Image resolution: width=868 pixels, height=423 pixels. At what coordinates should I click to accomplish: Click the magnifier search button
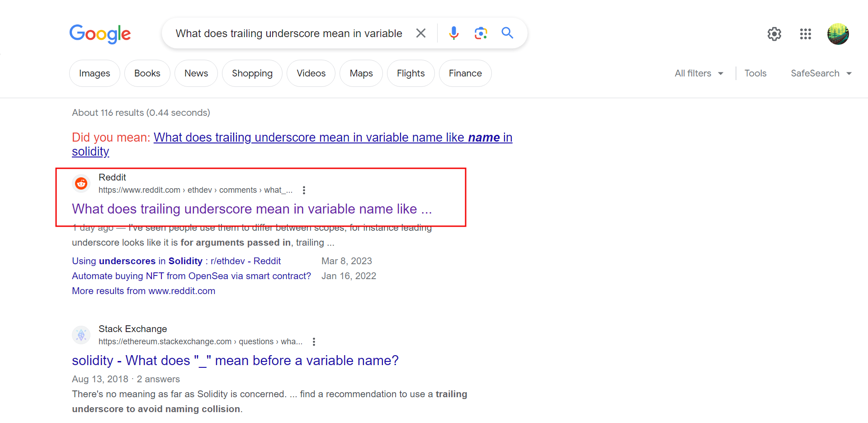click(x=507, y=33)
